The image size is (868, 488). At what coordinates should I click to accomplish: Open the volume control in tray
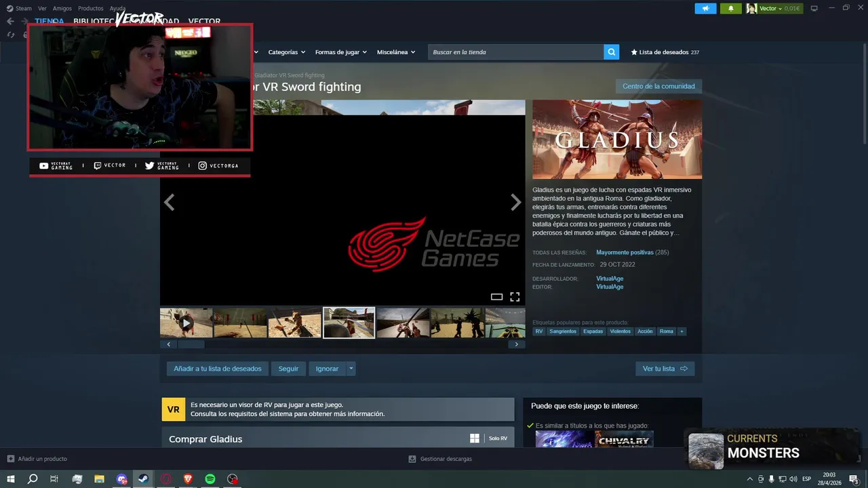point(793,479)
